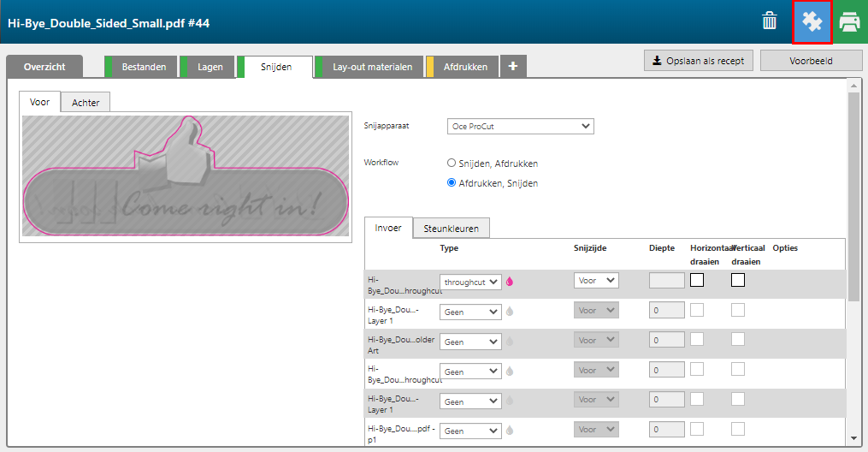This screenshot has height=452, width=868.
Task: Click grey ink drop on Older Art row
Action: coord(510,342)
